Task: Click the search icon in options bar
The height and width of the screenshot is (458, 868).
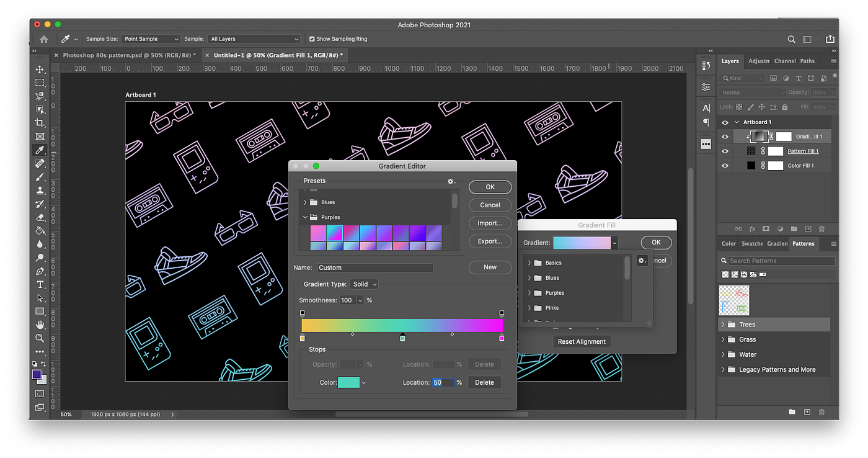Action: tap(791, 39)
